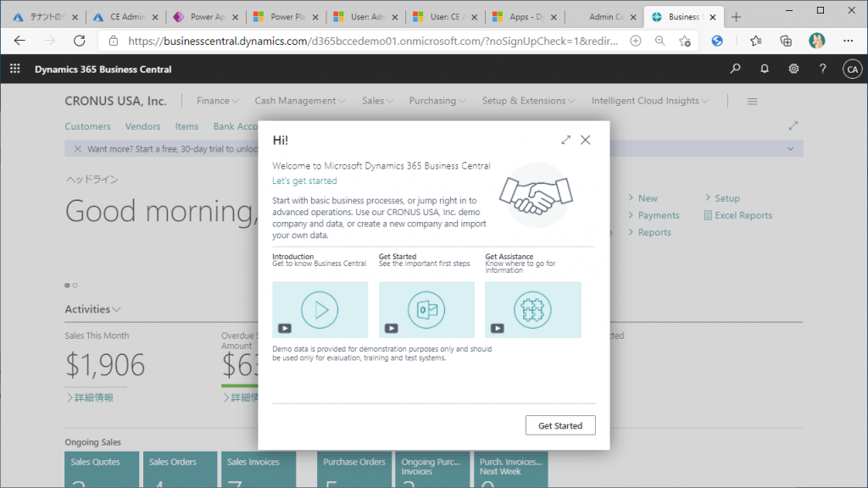Image resolution: width=868 pixels, height=488 pixels.
Task: Expand the Payments actions group
Action: tap(654, 215)
